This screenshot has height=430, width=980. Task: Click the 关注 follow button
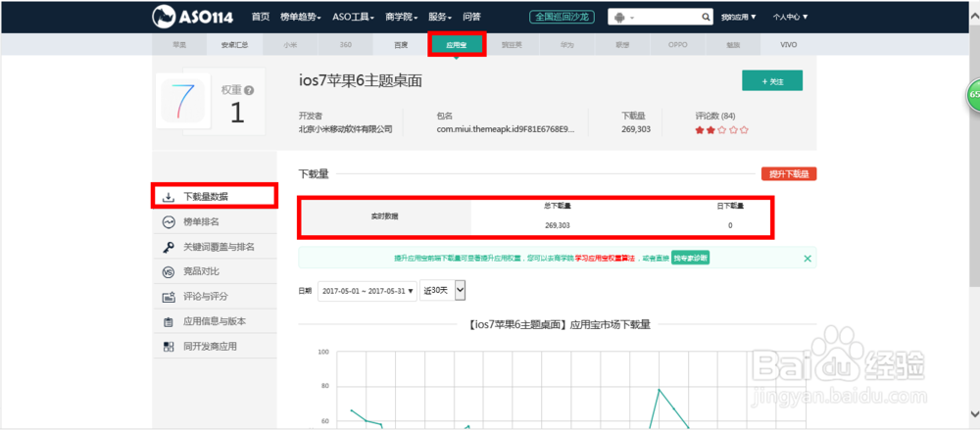[x=772, y=80]
